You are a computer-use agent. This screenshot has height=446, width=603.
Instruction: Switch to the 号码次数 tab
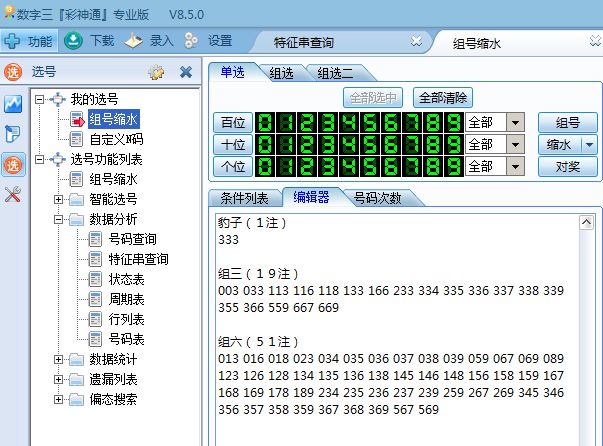coord(377,198)
